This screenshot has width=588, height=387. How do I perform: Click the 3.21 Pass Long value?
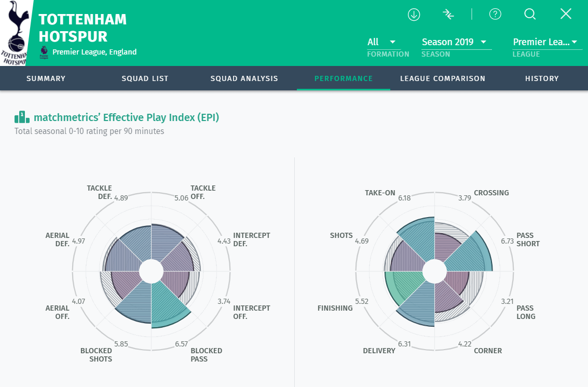[507, 301]
